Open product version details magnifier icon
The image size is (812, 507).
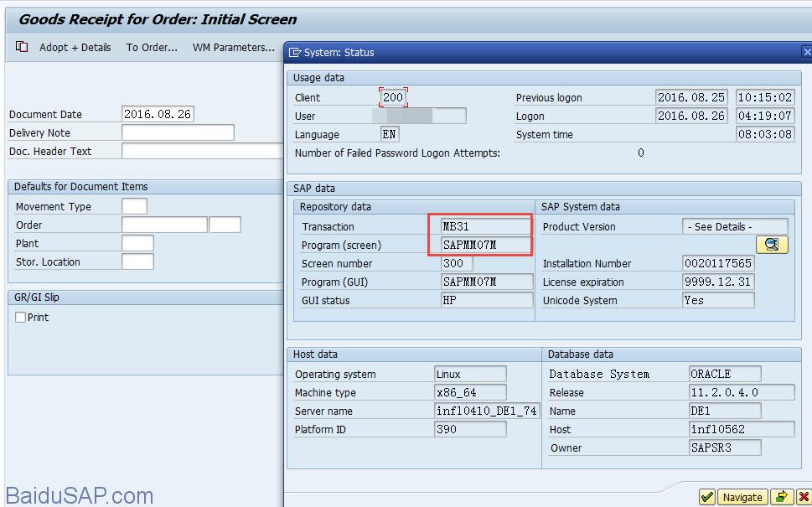772,245
